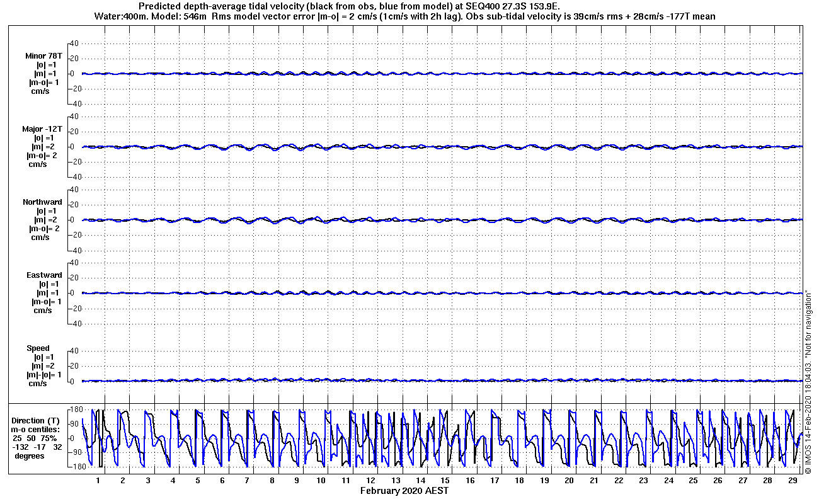The height and width of the screenshot is (504, 819).
Task: Click the day "29" tick label on the date axis
Action: coord(793,481)
